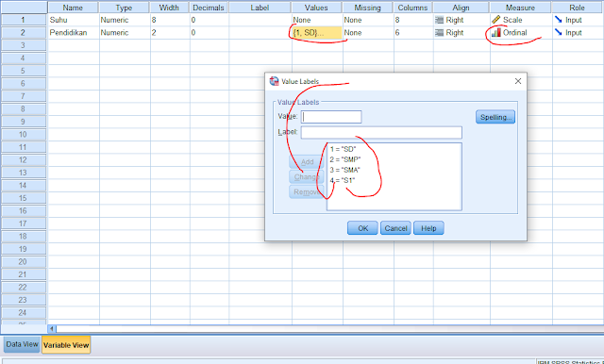This screenshot has height=364, width=604.
Task: Select the 4 = "S1" value label entry
Action: (342, 180)
